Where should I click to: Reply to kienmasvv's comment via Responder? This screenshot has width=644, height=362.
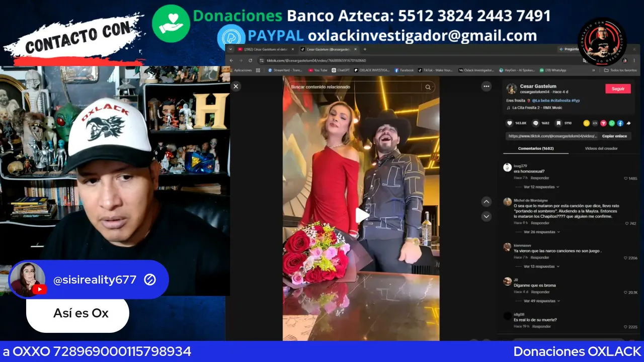coord(540,257)
